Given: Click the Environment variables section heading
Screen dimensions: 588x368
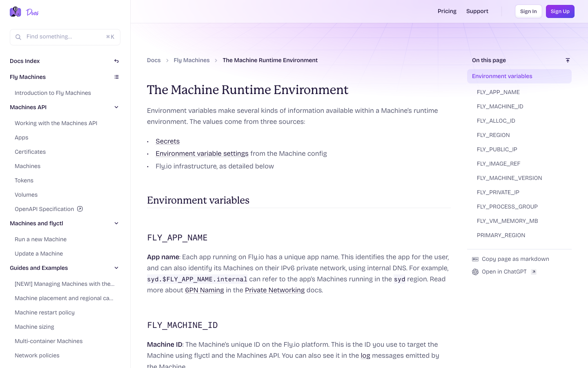Looking at the screenshot, I should click(x=198, y=200).
